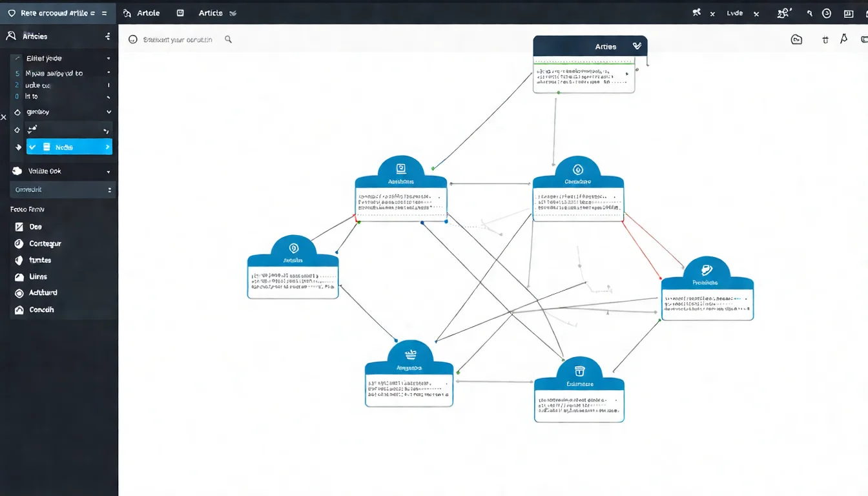Click the bucket icon on bottom-right node
The height and width of the screenshot is (496, 868).
click(x=579, y=371)
